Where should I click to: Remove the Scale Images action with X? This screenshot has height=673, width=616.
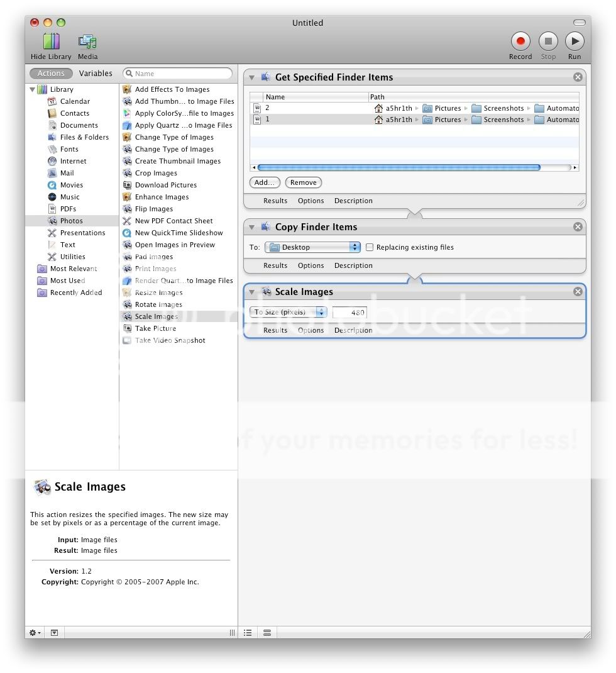pos(578,292)
